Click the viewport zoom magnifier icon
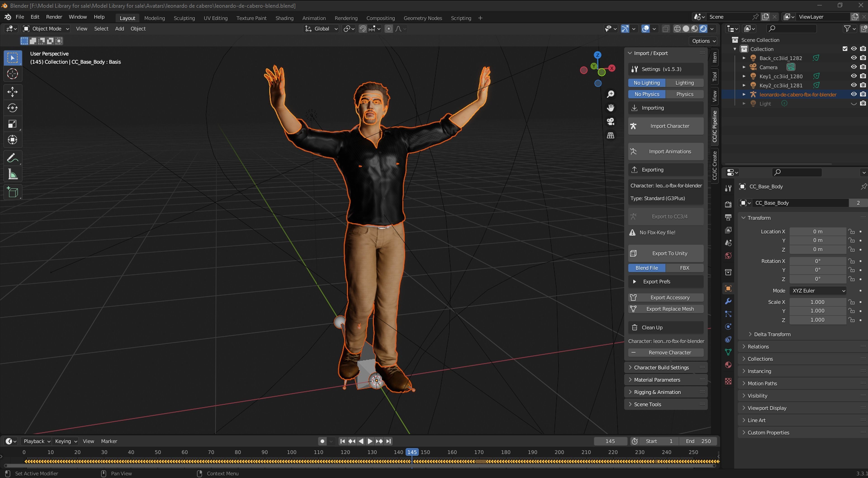868x478 pixels. point(610,94)
